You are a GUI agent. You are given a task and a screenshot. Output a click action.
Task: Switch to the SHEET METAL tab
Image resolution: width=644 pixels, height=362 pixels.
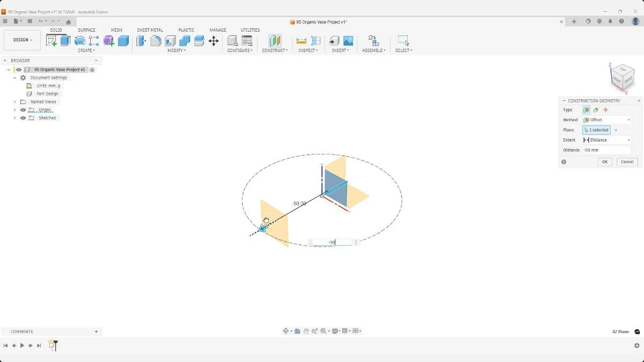click(150, 30)
